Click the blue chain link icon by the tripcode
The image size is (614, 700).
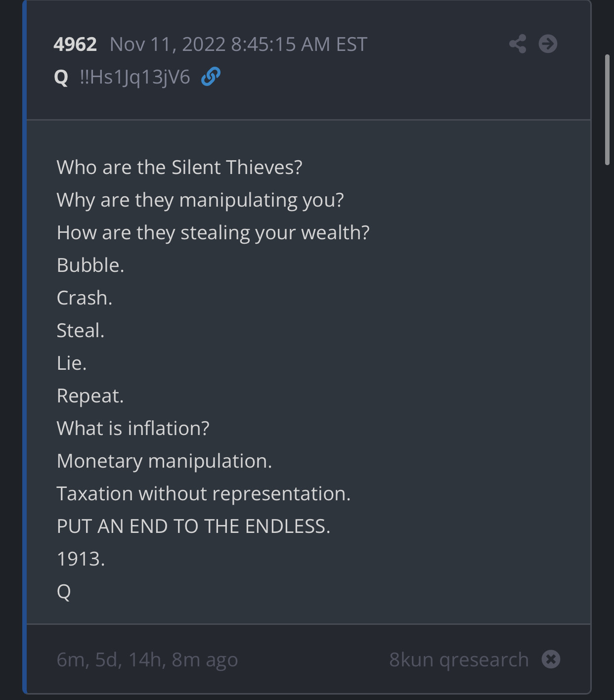[x=211, y=77]
